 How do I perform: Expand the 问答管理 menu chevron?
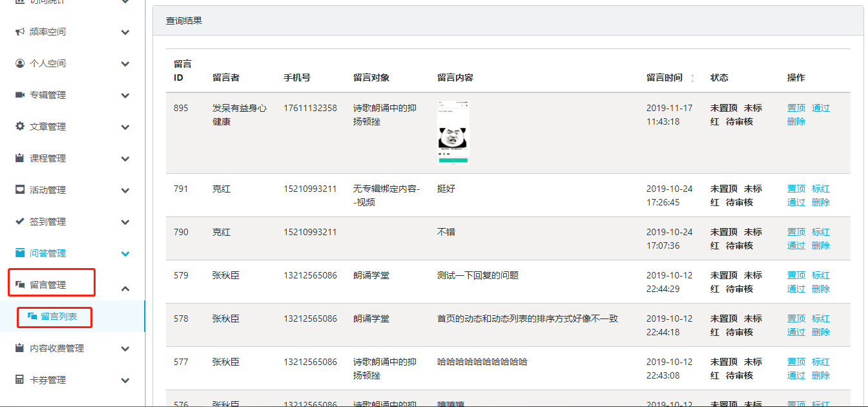tap(125, 254)
